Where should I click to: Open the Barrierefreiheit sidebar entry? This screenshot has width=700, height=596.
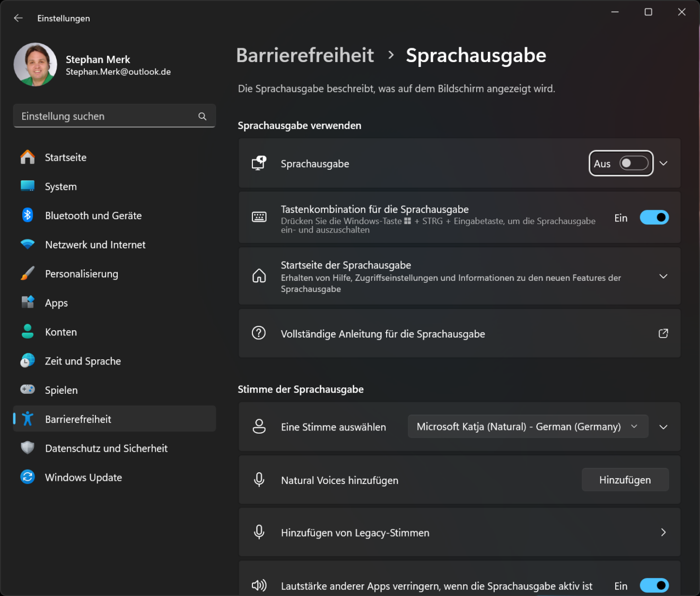tap(78, 419)
